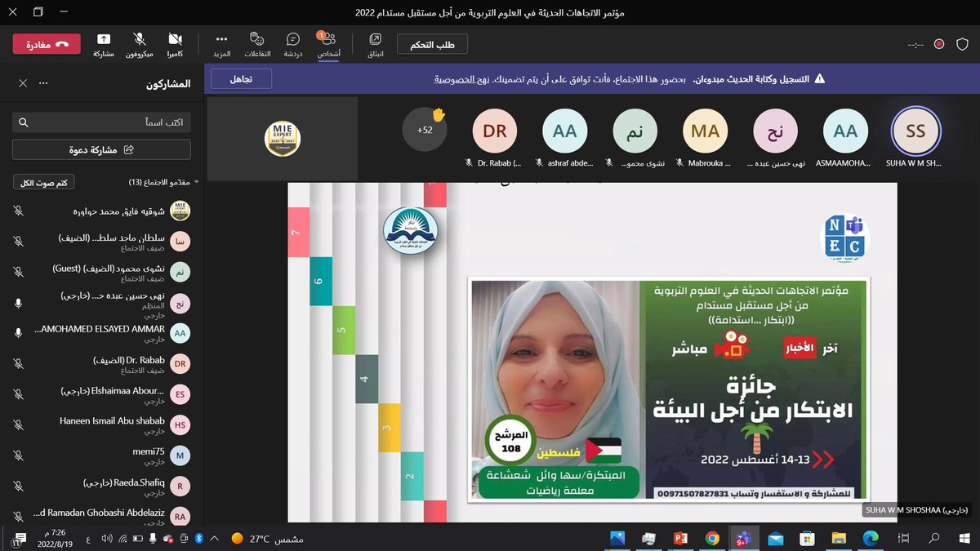Open Microsoft Store from the taskbar
The width and height of the screenshot is (980, 551).
tap(807, 538)
